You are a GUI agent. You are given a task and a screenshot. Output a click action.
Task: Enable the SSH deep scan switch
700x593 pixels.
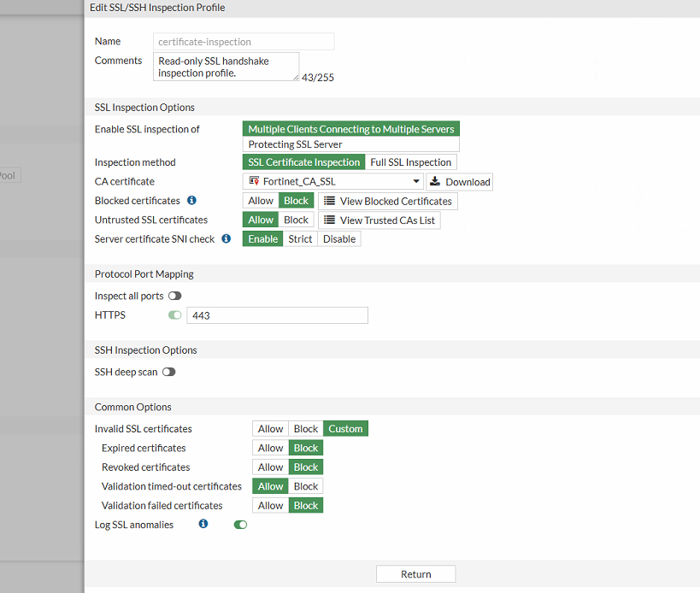[168, 372]
